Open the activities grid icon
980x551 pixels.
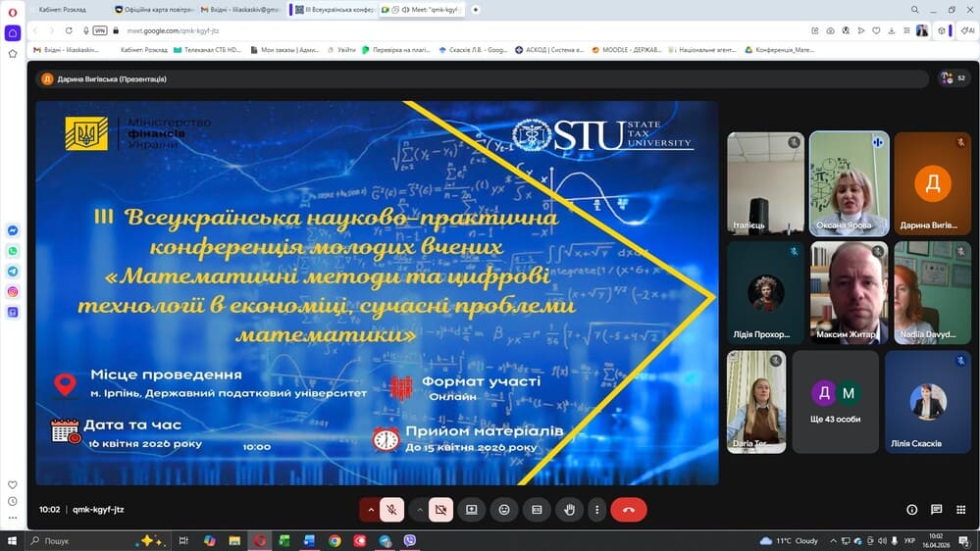[x=960, y=510]
